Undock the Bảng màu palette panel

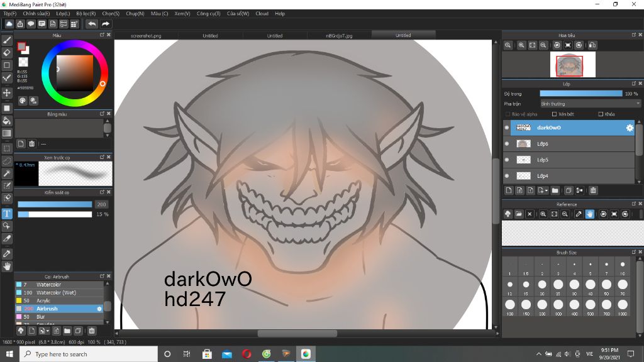(102, 113)
